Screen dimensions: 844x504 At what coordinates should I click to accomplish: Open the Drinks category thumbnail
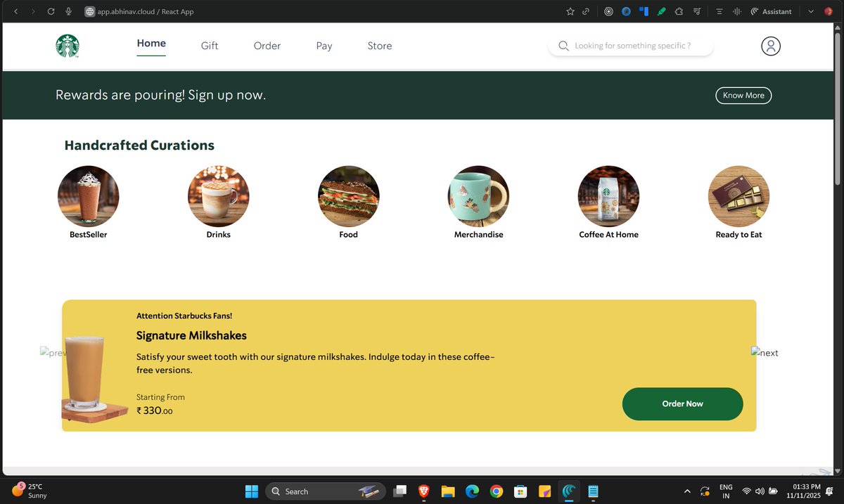tap(219, 196)
